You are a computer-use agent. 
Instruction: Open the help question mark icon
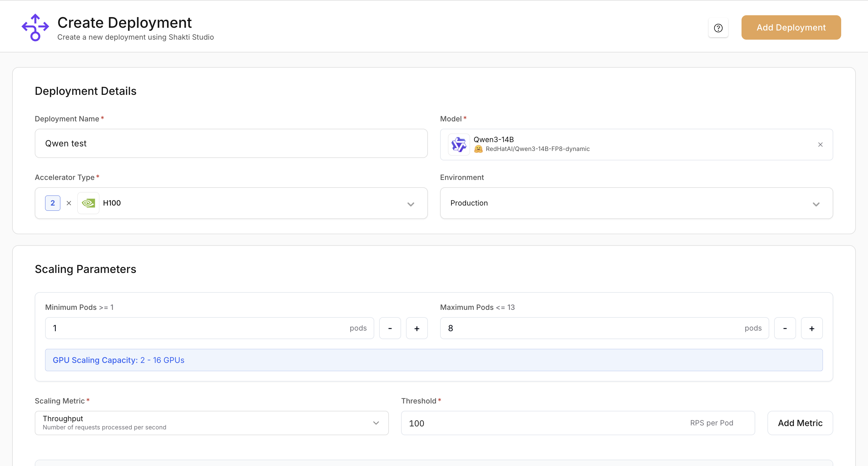click(718, 28)
